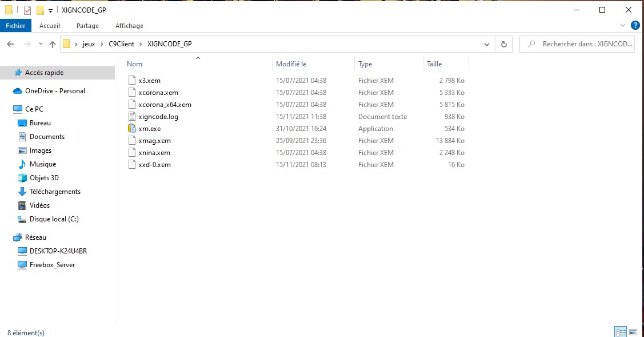
Task: Open Musique folder in sidebar
Action: pyautogui.click(x=43, y=164)
